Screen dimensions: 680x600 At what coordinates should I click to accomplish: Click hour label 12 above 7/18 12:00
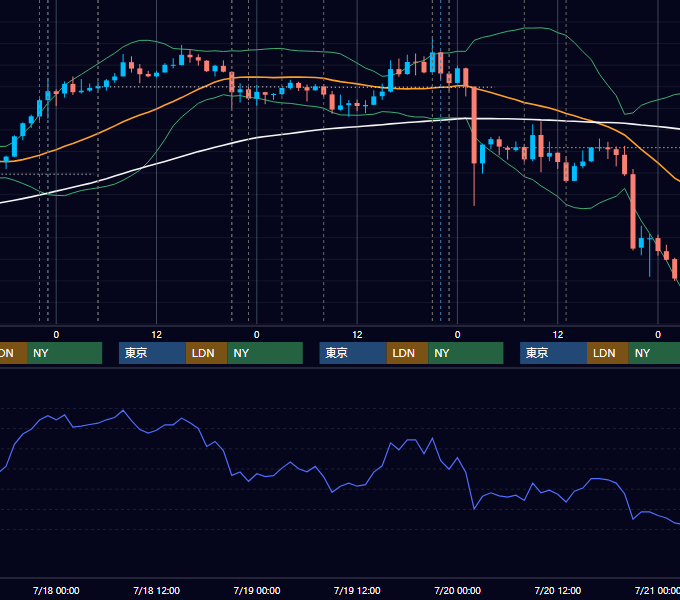coord(157,335)
